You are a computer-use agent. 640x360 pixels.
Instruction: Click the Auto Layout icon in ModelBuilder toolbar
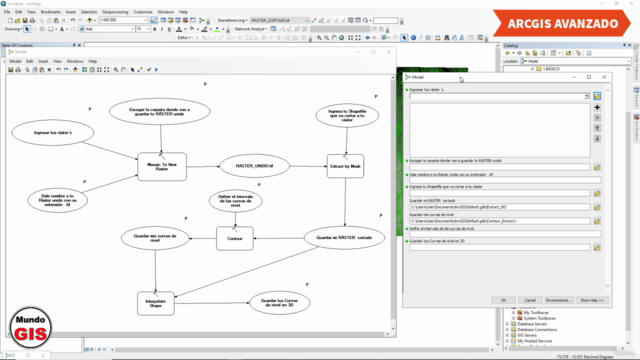click(x=84, y=70)
